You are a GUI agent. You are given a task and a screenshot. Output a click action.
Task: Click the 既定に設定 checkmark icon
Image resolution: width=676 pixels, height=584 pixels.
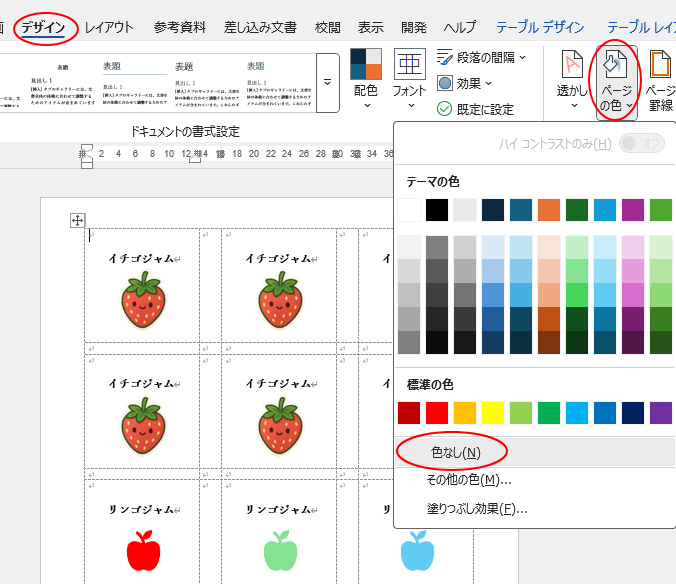(x=444, y=109)
